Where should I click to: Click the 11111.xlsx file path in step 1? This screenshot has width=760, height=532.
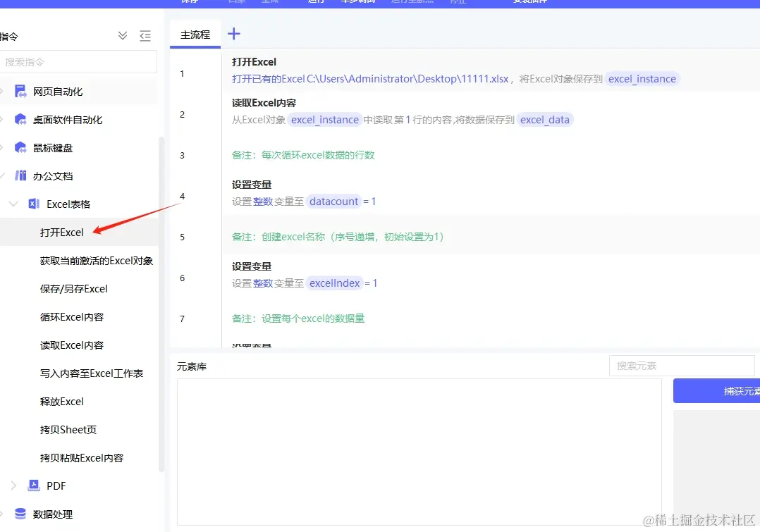click(407, 79)
